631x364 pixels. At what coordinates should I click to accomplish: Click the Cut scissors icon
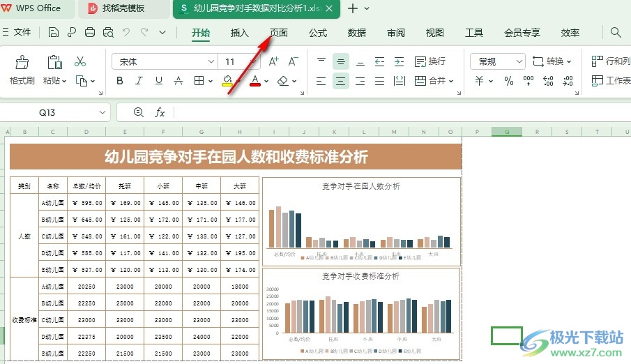(80, 61)
